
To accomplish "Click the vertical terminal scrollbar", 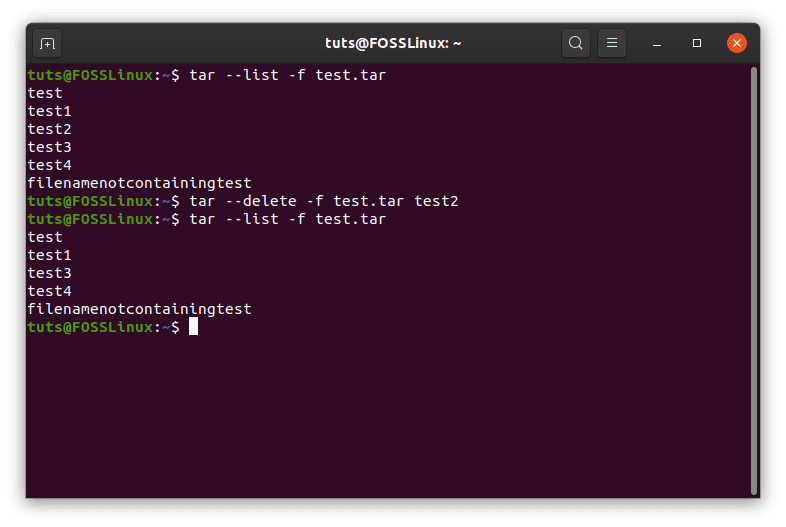I will click(x=753, y=281).
